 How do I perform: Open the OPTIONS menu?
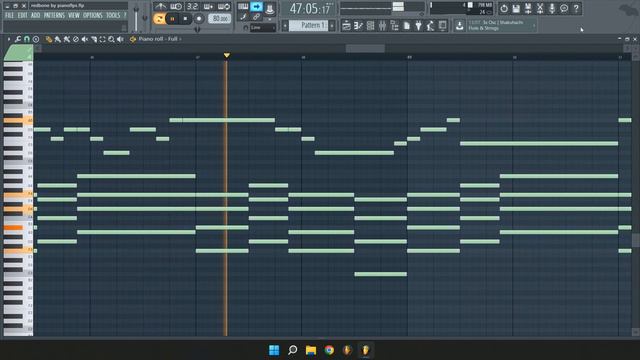click(93, 15)
